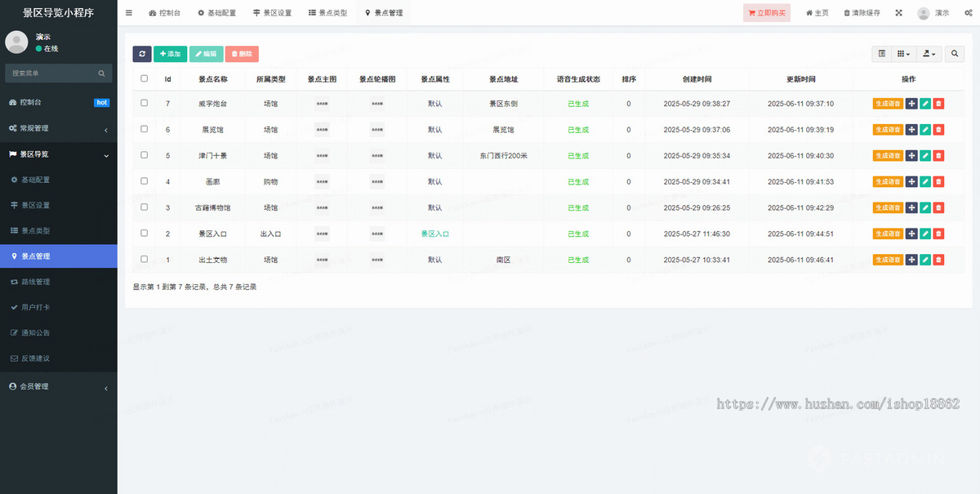Click the 生成语音 progress button for 古籍博物馆
This screenshot has height=494, width=980.
[888, 207]
